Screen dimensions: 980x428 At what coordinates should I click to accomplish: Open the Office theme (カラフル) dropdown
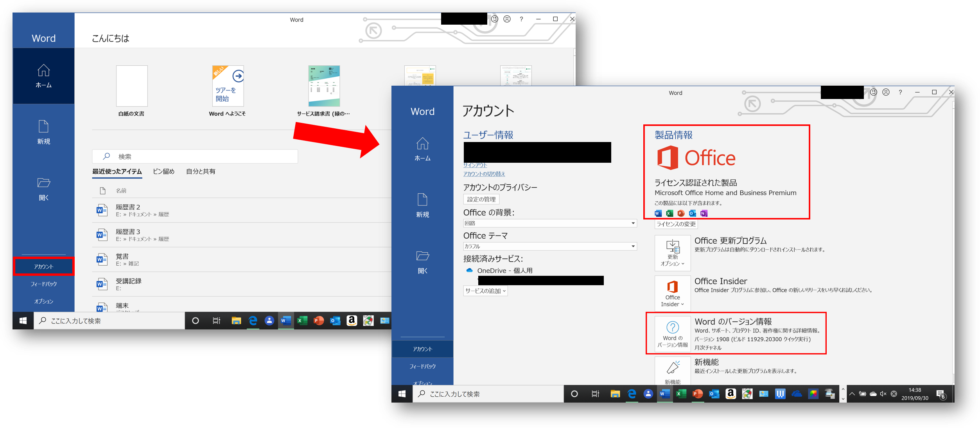click(550, 246)
